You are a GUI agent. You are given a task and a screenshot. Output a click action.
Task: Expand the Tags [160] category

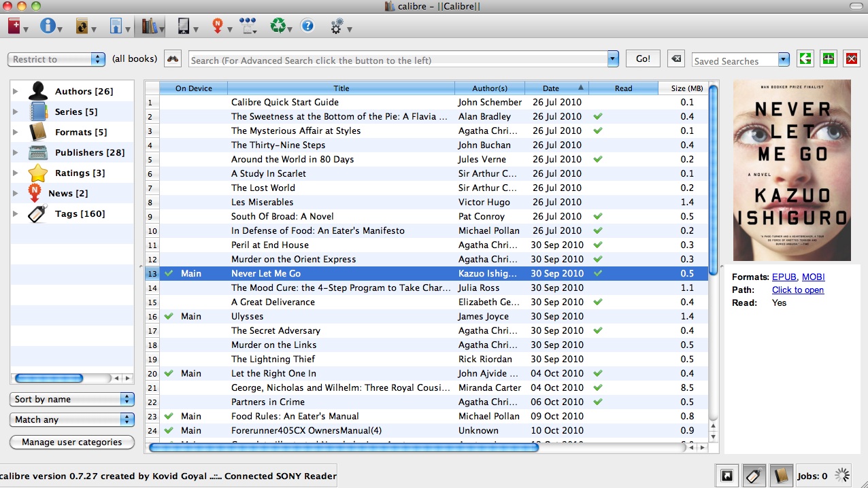click(16, 214)
